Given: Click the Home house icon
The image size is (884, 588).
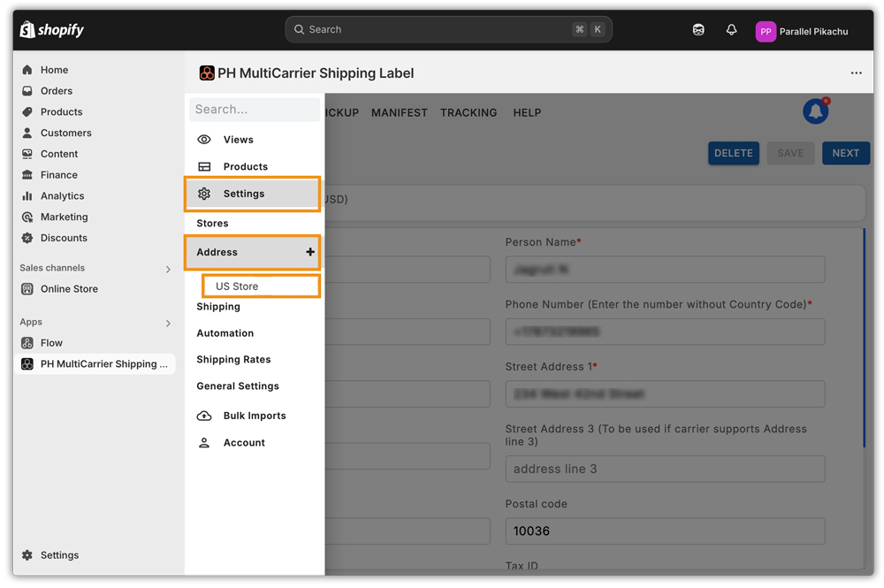Looking at the screenshot, I should [27, 70].
